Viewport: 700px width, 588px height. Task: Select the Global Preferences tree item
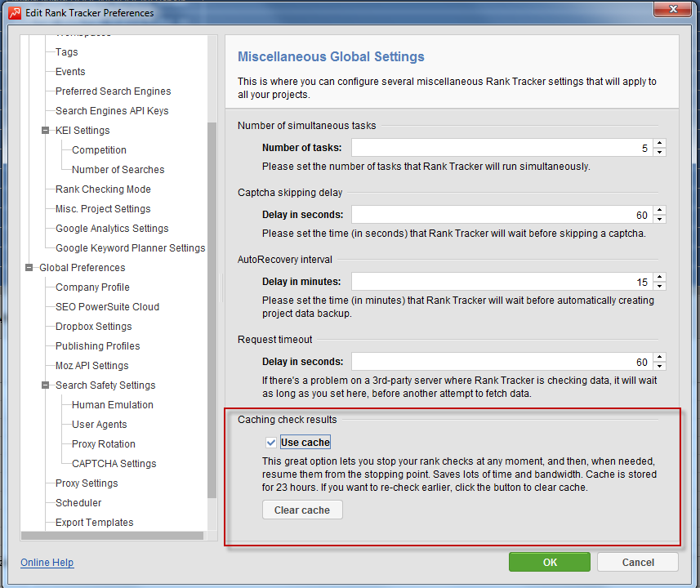click(x=82, y=268)
